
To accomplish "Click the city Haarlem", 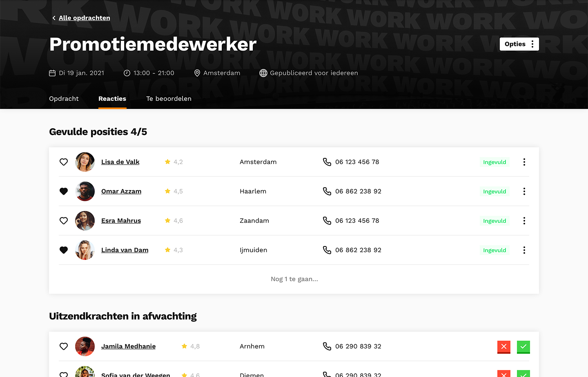I will (253, 191).
